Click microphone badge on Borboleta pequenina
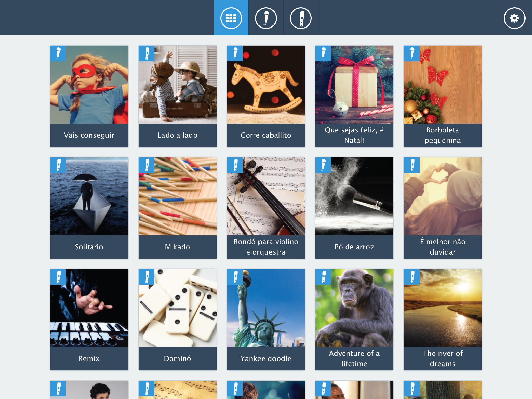Screen dimensions: 532x399 [x=412, y=54]
